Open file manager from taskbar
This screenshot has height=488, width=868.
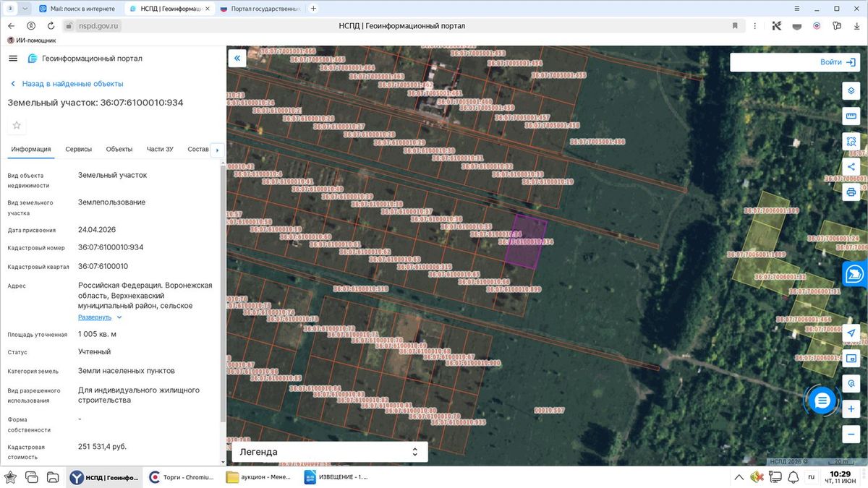pos(53,477)
